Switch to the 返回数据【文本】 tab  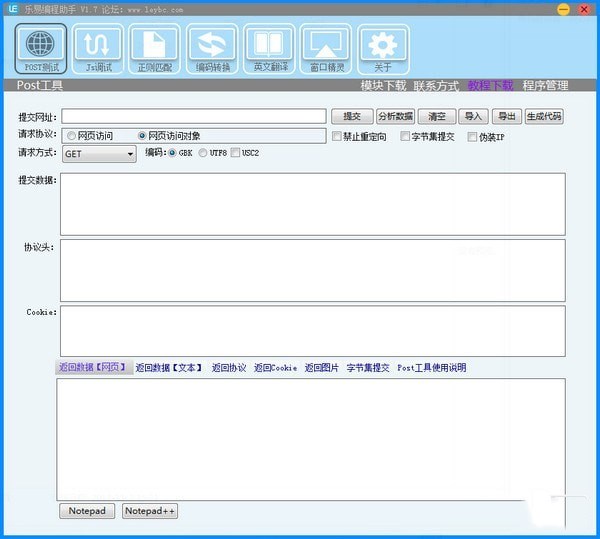pyautogui.click(x=169, y=368)
